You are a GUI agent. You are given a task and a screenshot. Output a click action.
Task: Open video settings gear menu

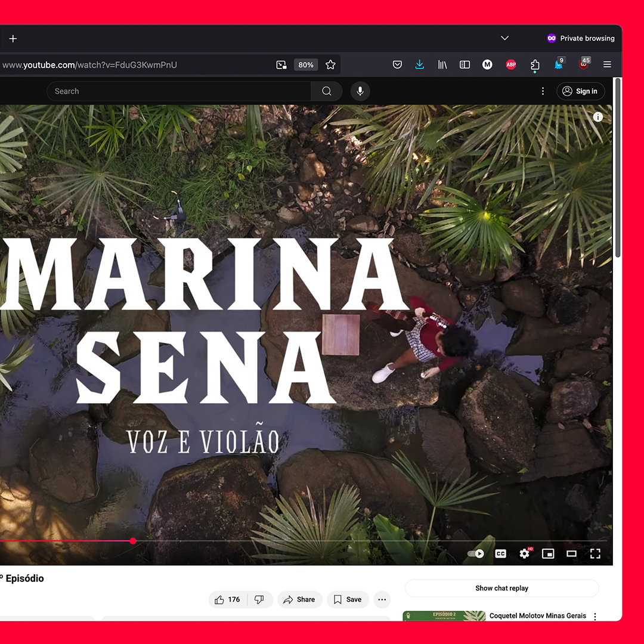click(x=525, y=554)
